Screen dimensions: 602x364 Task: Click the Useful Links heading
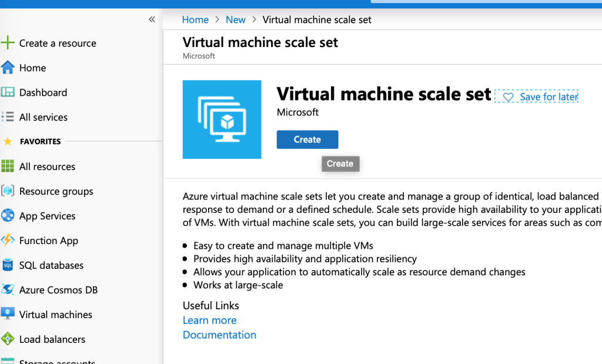point(211,306)
